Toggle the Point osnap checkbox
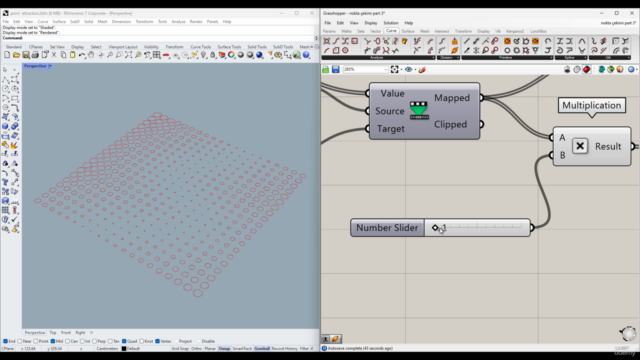The height and width of the screenshot is (360, 640). tap(36, 341)
